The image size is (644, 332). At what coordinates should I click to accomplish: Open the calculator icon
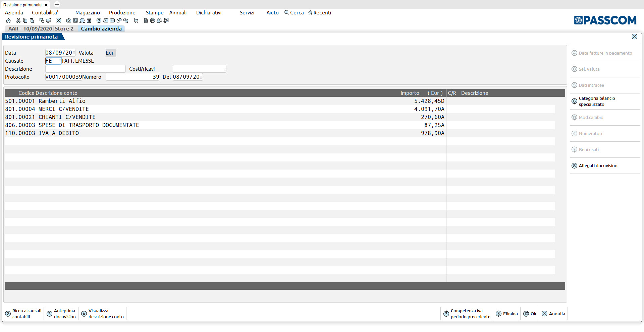(89, 20)
